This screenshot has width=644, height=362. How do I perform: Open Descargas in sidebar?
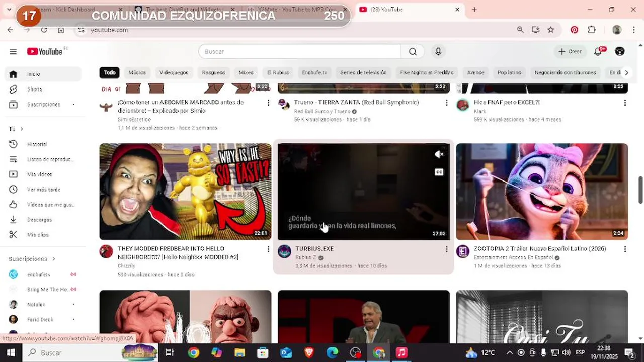pos(43,220)
